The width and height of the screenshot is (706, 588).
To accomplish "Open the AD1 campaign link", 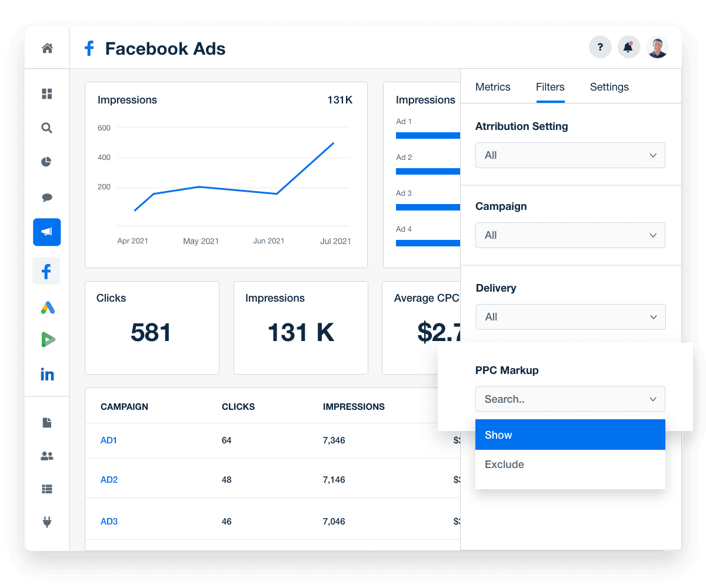I will pyautogui.click(x=109, y=440).
